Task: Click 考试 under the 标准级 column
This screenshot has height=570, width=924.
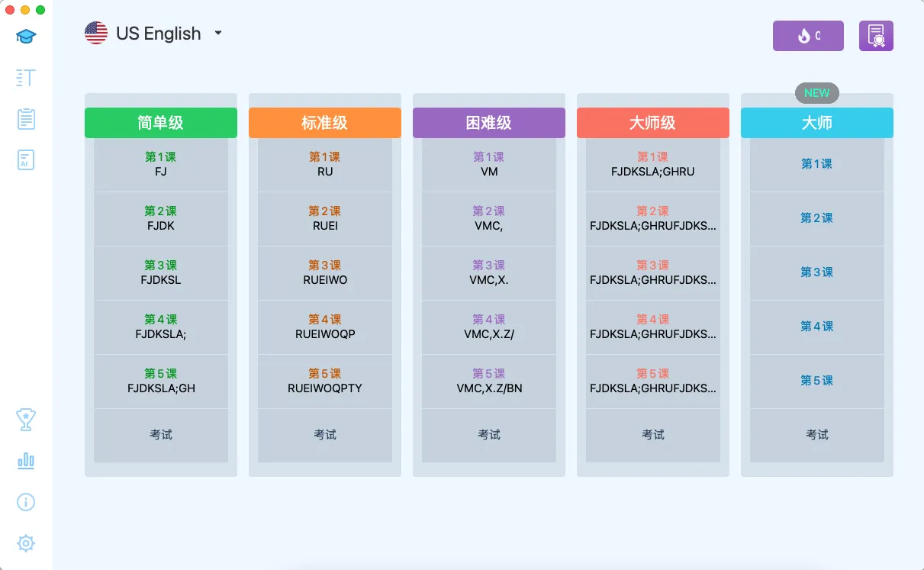Action: point(325,435)
